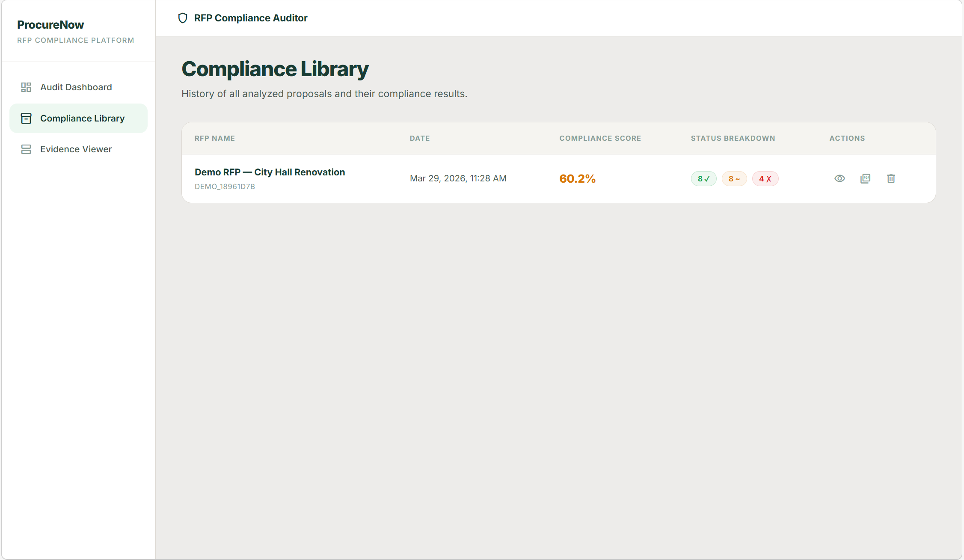Click the orange 8 partial badge
The width and height of the screenshot is (964, 560).
(734, 179)
